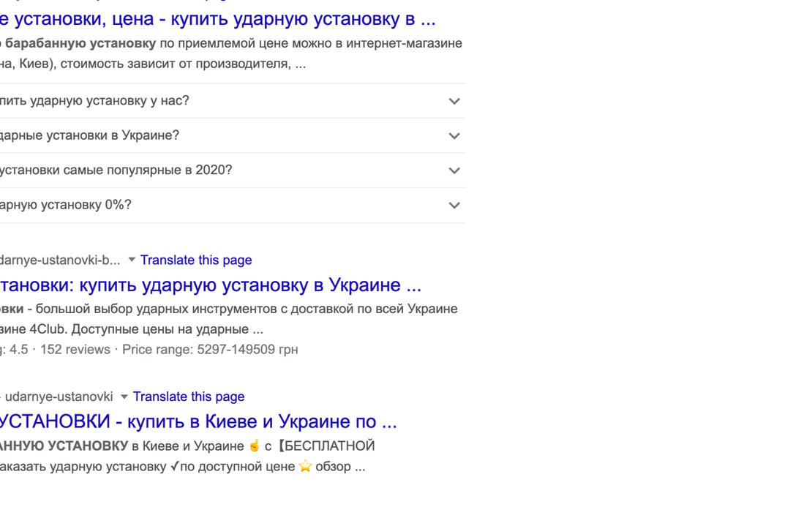Expand the "самые популярные в 2020?" chevron

tap(454, 170)
